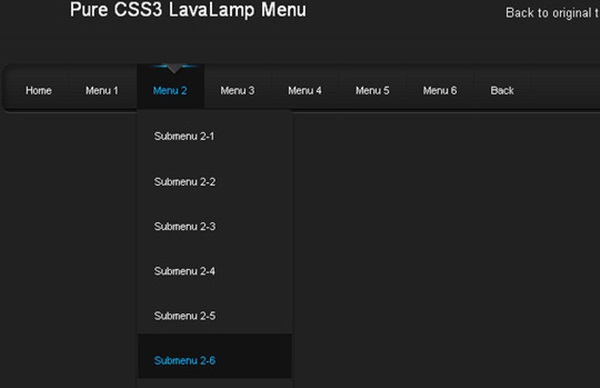Choose Menu 4 from the navbar
The width and height of the screenshot is (600, 388).
click(x=305, y=91)
